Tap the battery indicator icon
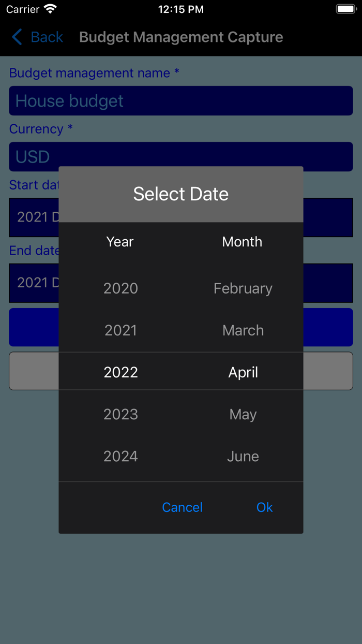Viewport: 362px width, 644px height. (345, 8)
